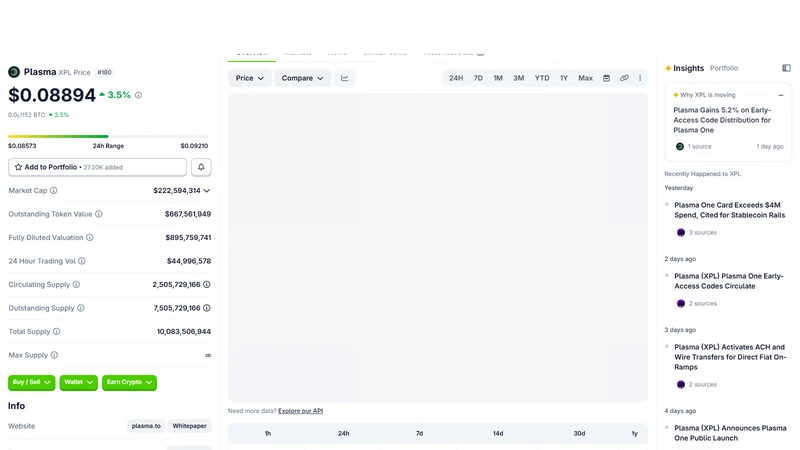Show Market Cap info tooltip icon
800x450 pixels.
(54, 190)
